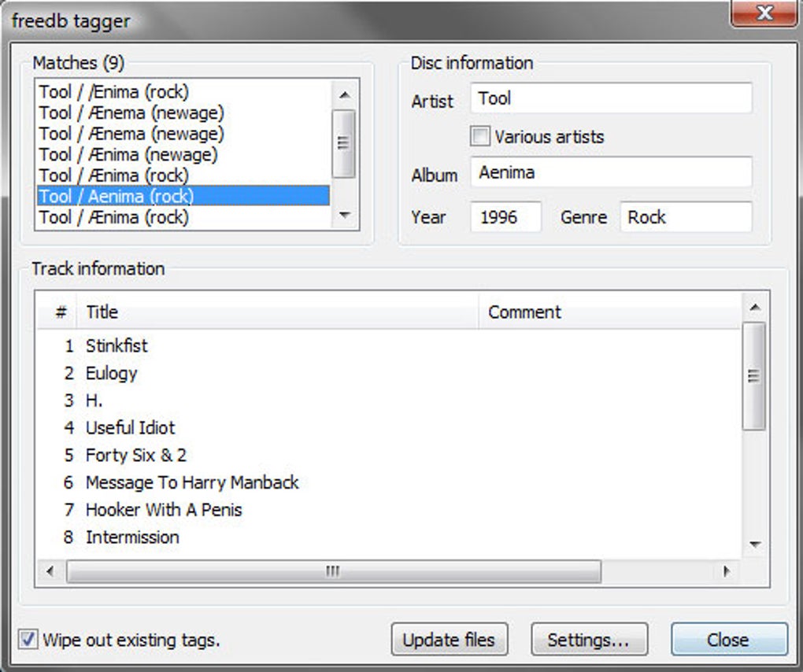
Task: Enable the Various artists checkbox
Action: [480, 137]
